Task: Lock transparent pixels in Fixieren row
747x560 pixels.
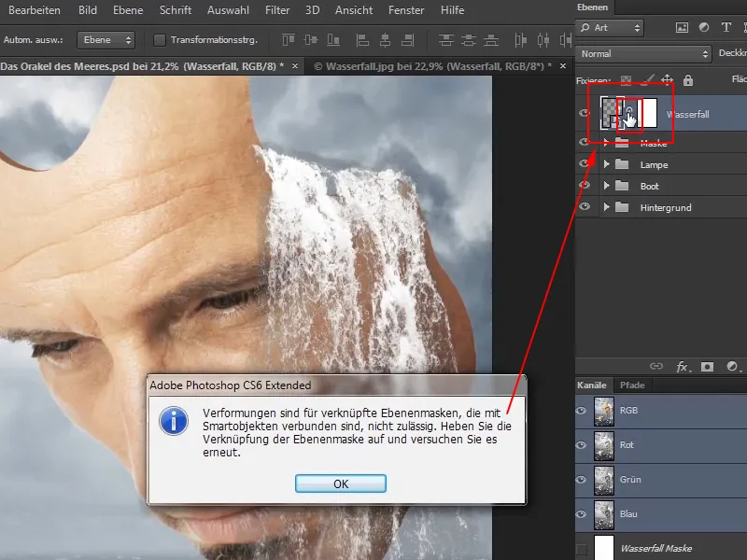Action: [626, 80]
